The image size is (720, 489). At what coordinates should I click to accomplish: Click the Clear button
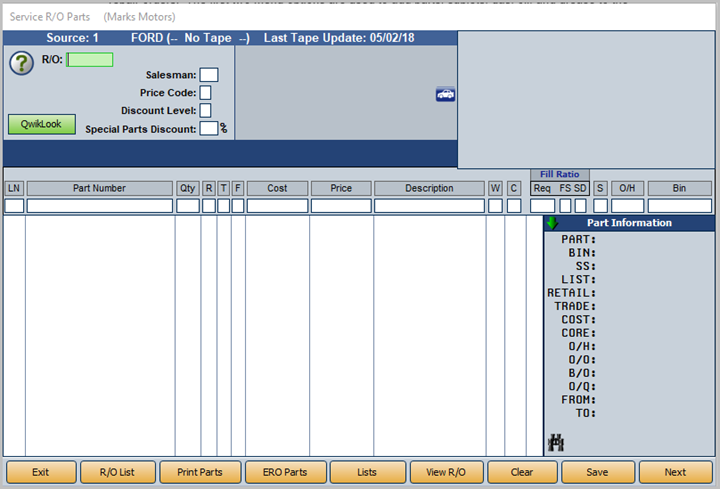click(521, 472)
